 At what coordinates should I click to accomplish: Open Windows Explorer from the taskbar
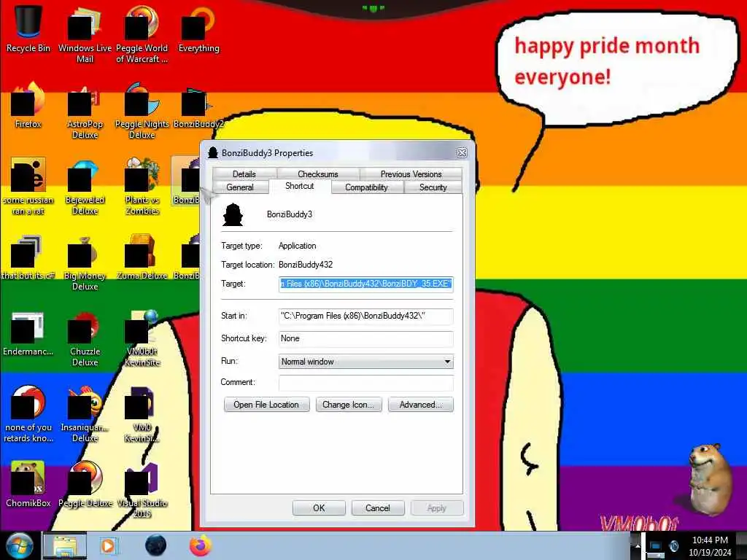click(x=65, y=545)
